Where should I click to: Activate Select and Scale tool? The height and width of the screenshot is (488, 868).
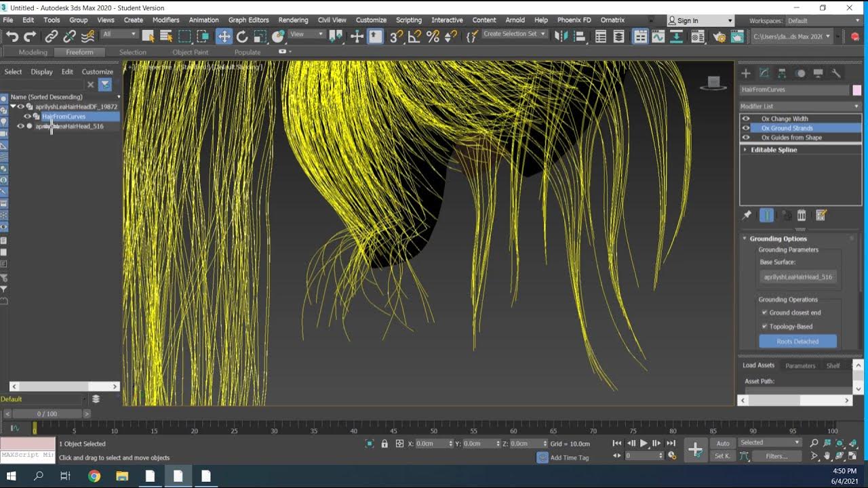(x=260, y=37)
